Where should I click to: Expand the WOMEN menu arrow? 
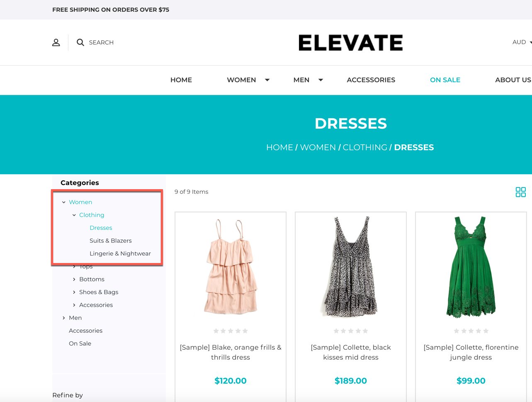[267, 80]
